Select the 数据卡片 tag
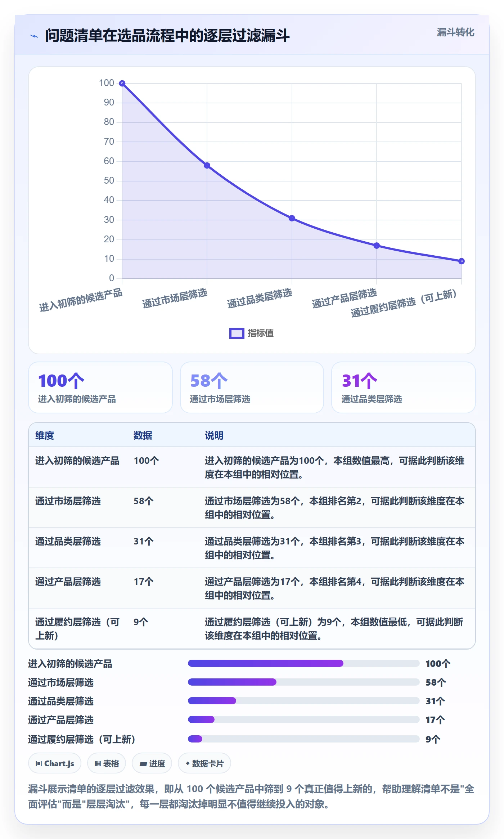This screenshot has width=504, height=839. 204,763
